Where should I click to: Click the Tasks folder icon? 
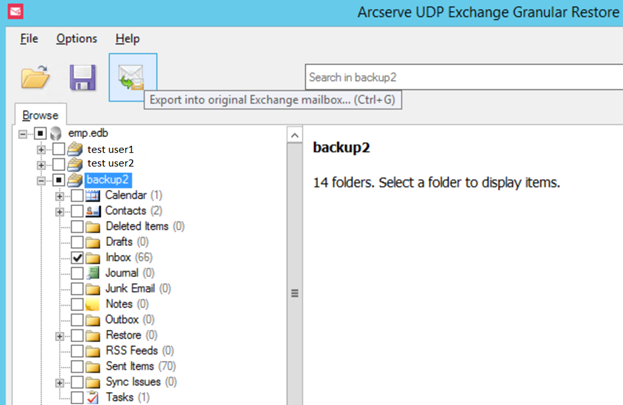pos(93,397)
